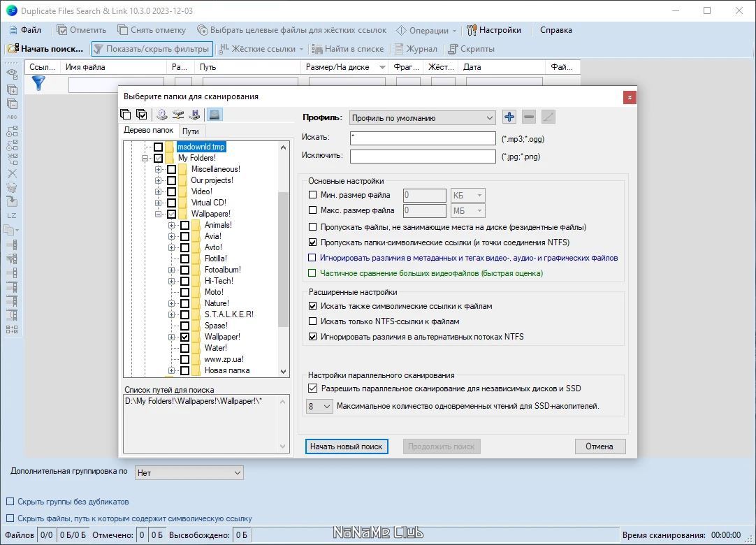Uncheck the Wallpaper! folder checkbox in tree
Image resolution: width=756 pixels, height=545 pixels.
(184, 337)
